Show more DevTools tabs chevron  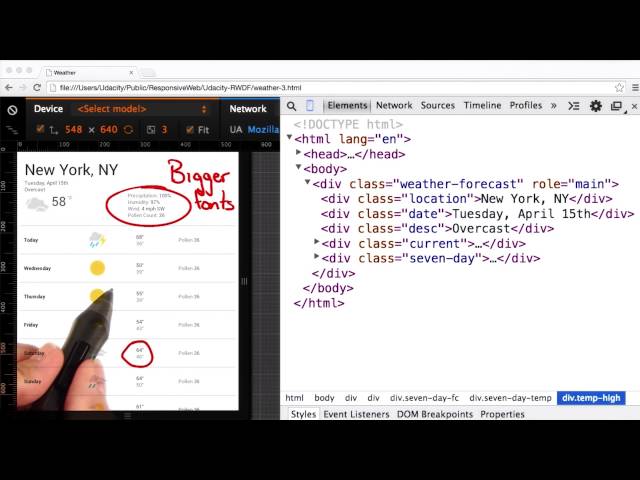[x=553, y=106]
